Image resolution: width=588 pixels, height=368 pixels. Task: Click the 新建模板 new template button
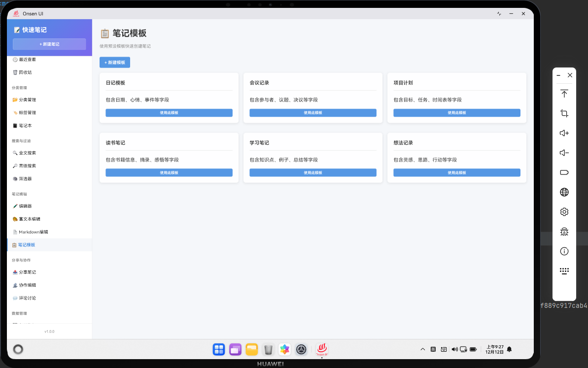[114, 62]
